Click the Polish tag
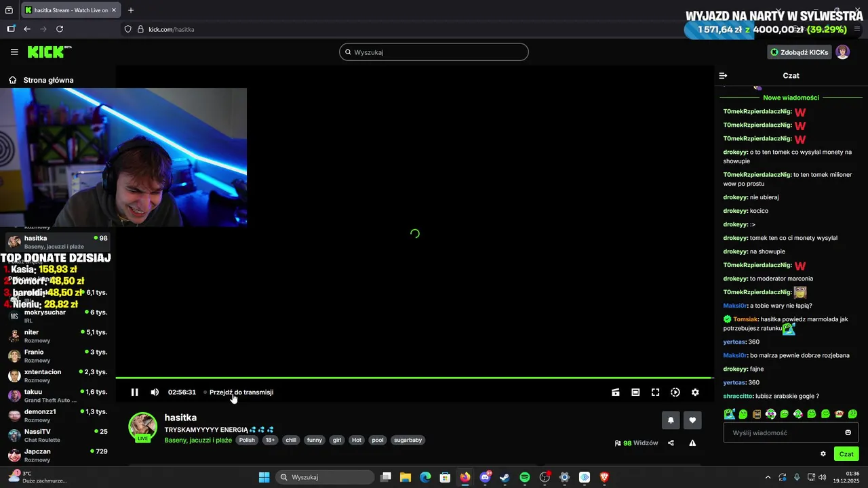The height and width of the screenshot is (488, 868). click(247, 440)
